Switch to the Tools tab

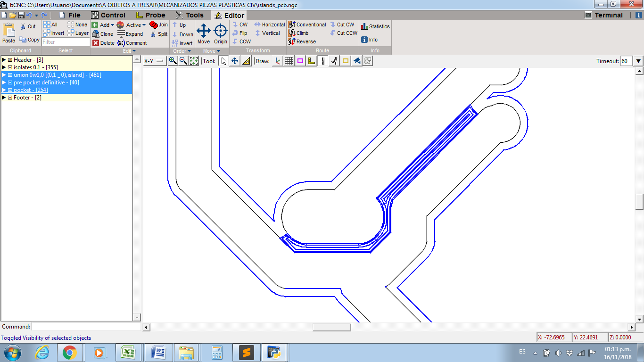(190, 15)
